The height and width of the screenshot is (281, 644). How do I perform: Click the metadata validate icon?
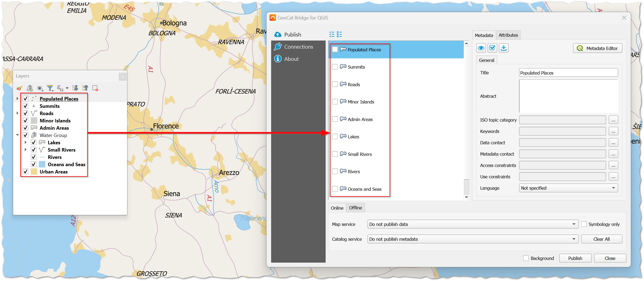492,48
